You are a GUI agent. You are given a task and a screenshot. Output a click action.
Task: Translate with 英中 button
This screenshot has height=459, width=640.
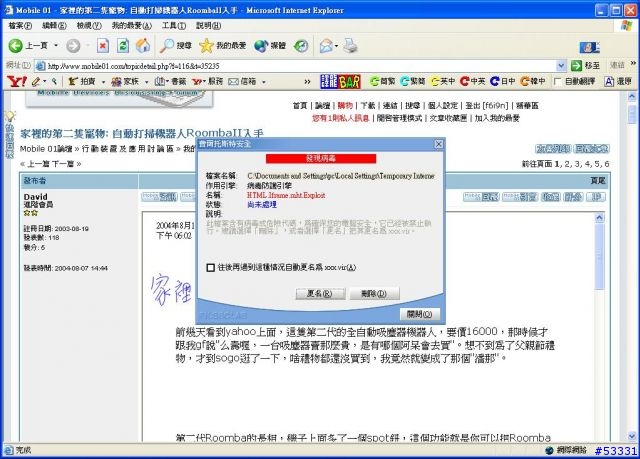tap(443, 82)
